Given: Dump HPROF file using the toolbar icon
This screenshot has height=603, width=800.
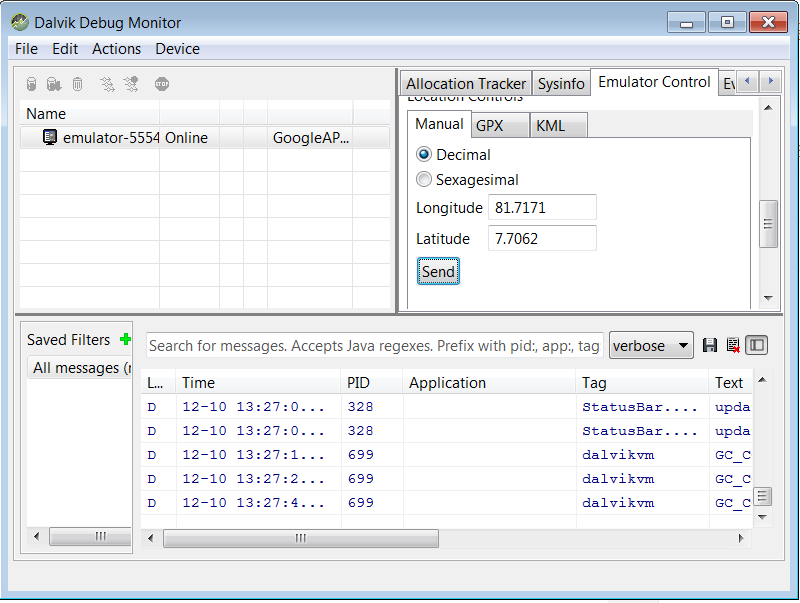Looking at the screenshot, I should (x=54, y=84).
